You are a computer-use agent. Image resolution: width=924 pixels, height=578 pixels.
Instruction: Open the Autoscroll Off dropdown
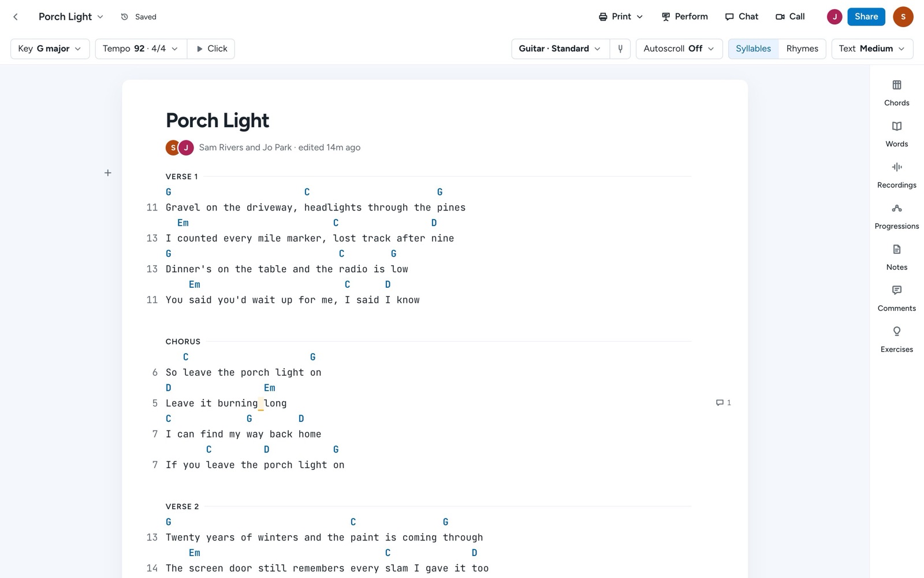coord(679,49)
